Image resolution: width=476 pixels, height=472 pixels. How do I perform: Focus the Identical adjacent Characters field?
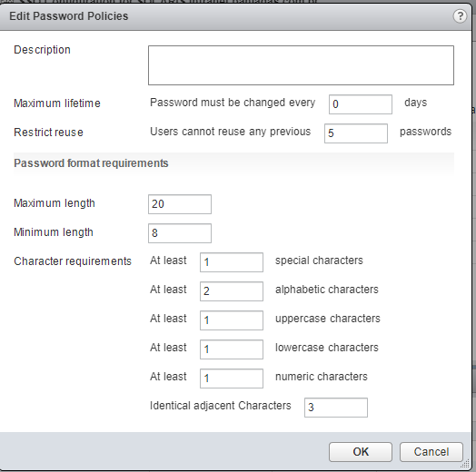336,408
